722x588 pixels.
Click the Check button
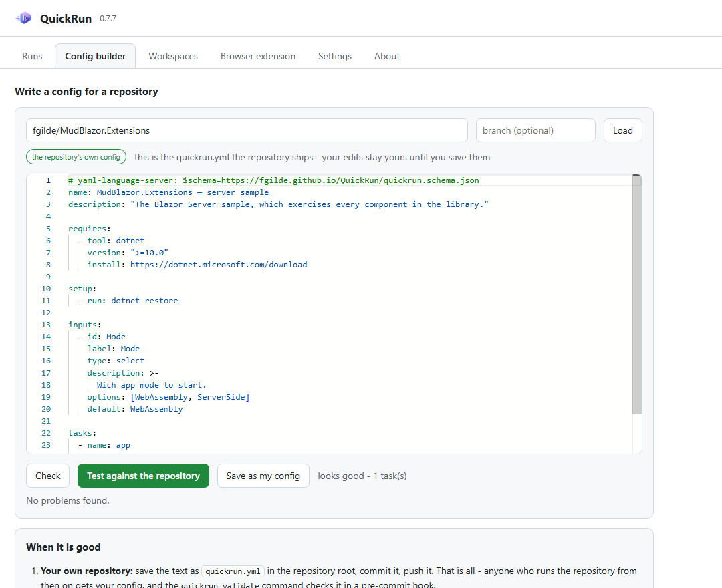(x=48, y=476)
